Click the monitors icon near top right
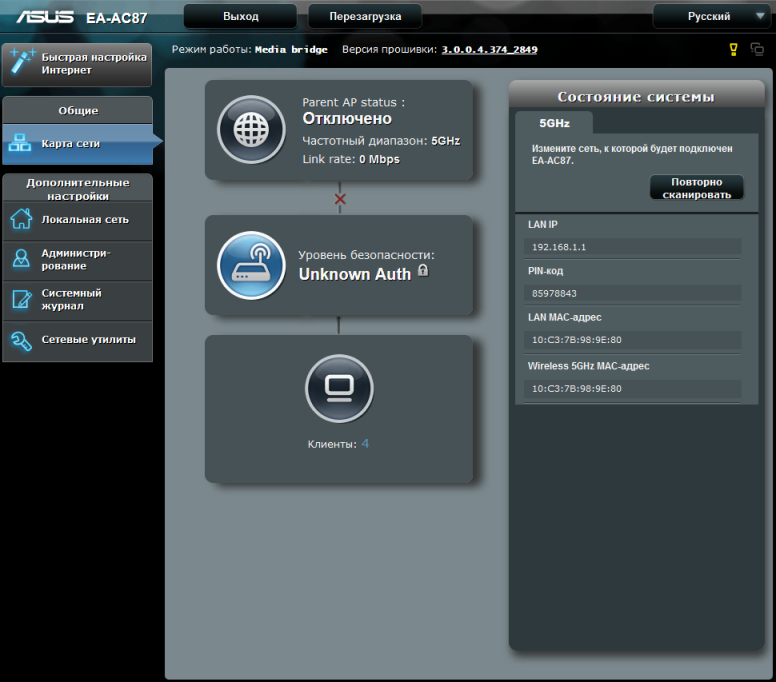The image size is (776, 682). (x=757, y=49)
